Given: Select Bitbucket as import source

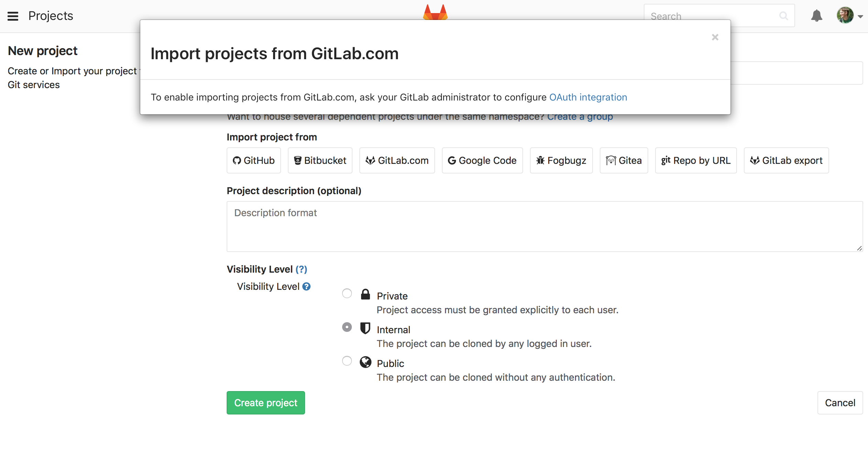Looking at the screenshot, I should click(319, 160).
